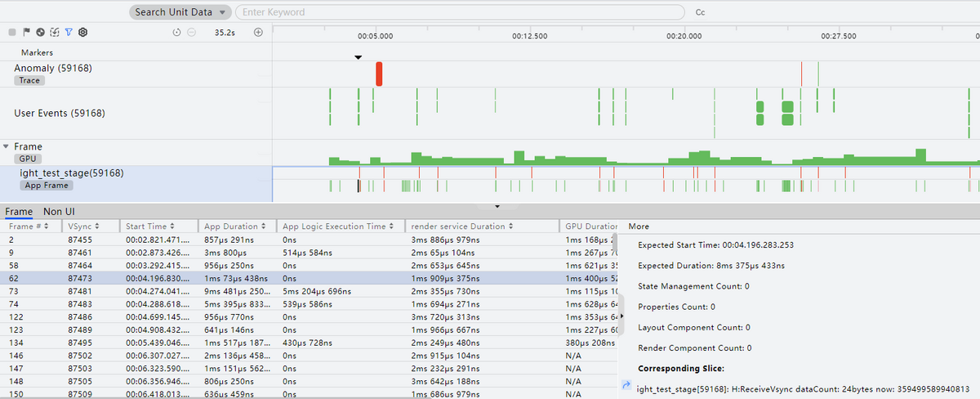Zoom out timeline with minus icon
The width and height of the screenshot is (980, 399).
coord(191,33)
